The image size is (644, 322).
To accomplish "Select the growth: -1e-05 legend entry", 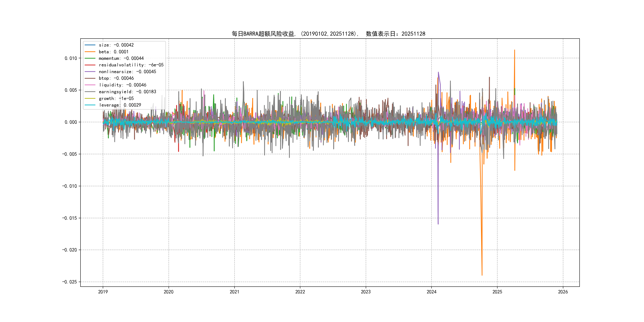I will pos(116,99).
